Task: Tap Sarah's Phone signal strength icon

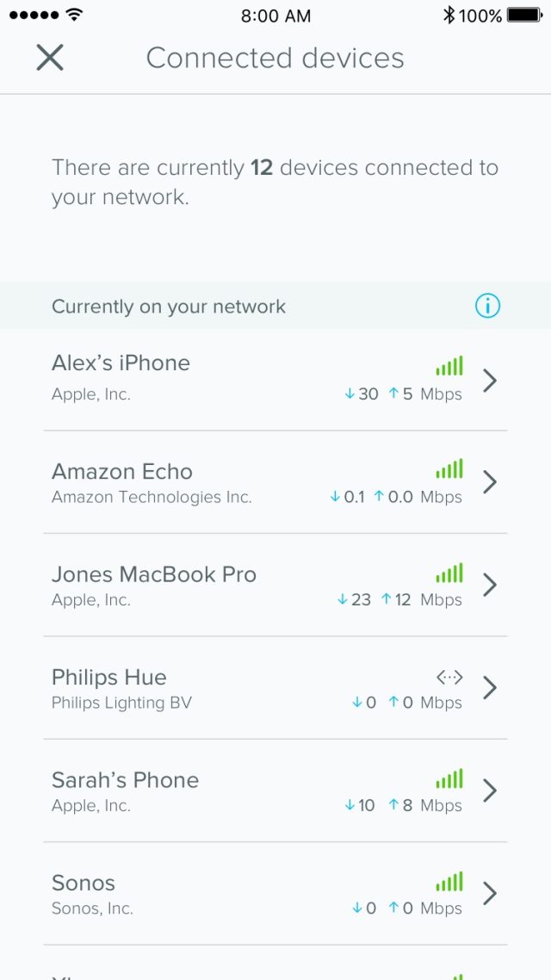Action: 449,778
